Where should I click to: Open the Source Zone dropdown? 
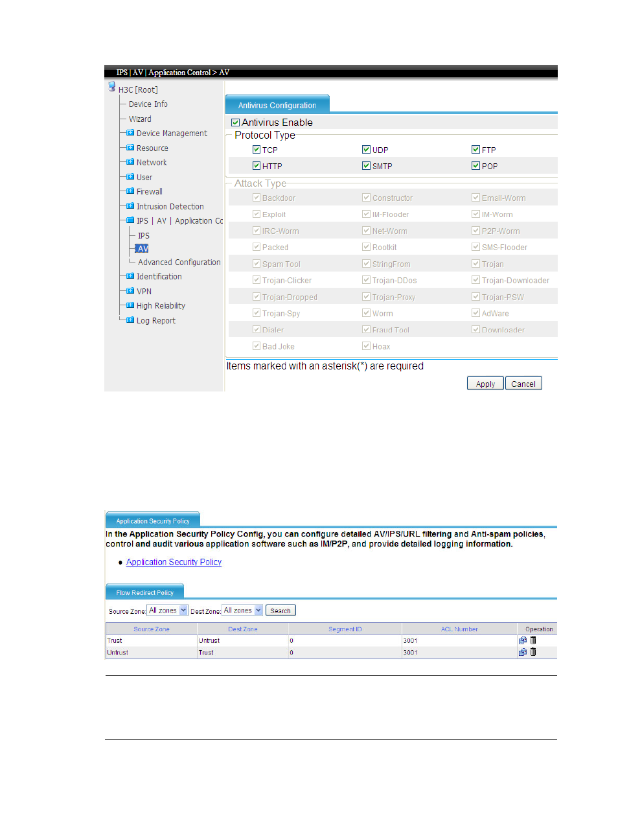[x=183, y=611]
